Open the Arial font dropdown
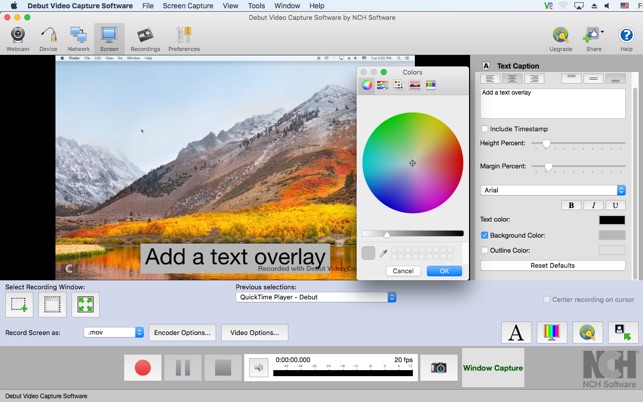 pyautogui.click(x=553, y=190)
